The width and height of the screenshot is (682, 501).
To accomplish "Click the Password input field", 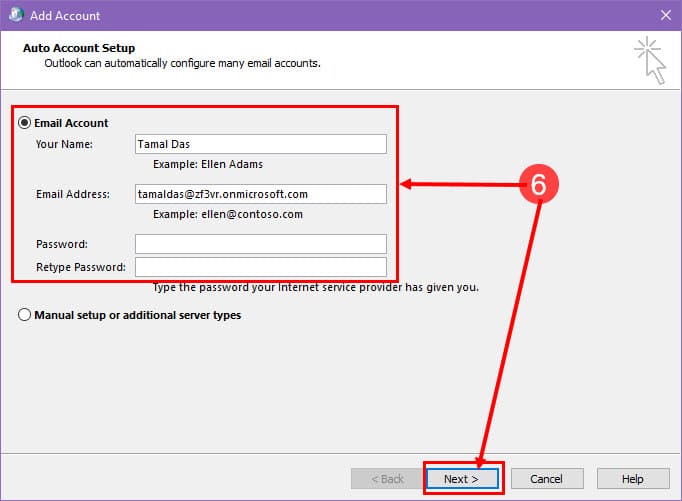I will click(261, 244).
